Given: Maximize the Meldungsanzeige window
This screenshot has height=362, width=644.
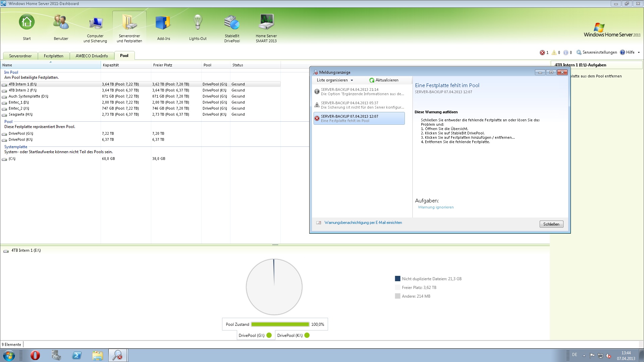Looking at the screenshot, I should tap(551, 72).
